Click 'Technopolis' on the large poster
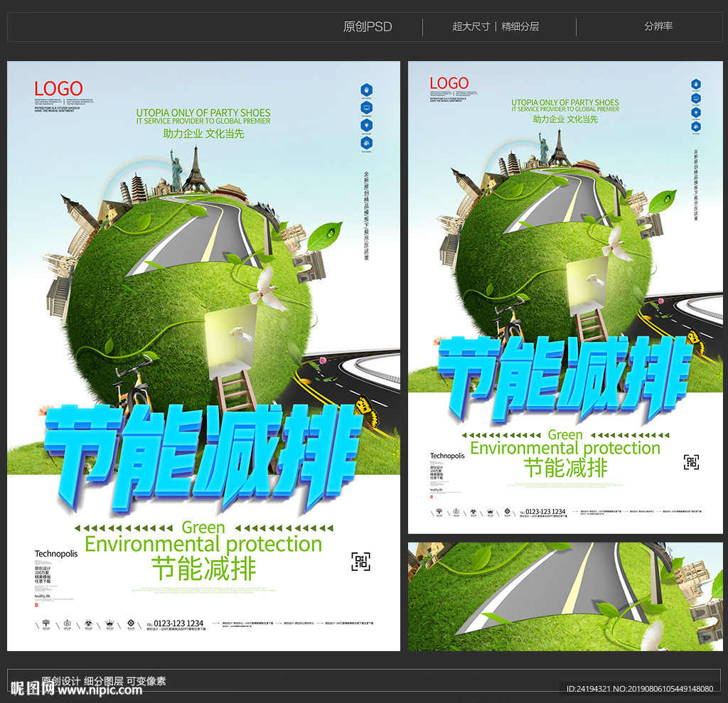The height and width of the screenshot is (703, 728). 56,554
